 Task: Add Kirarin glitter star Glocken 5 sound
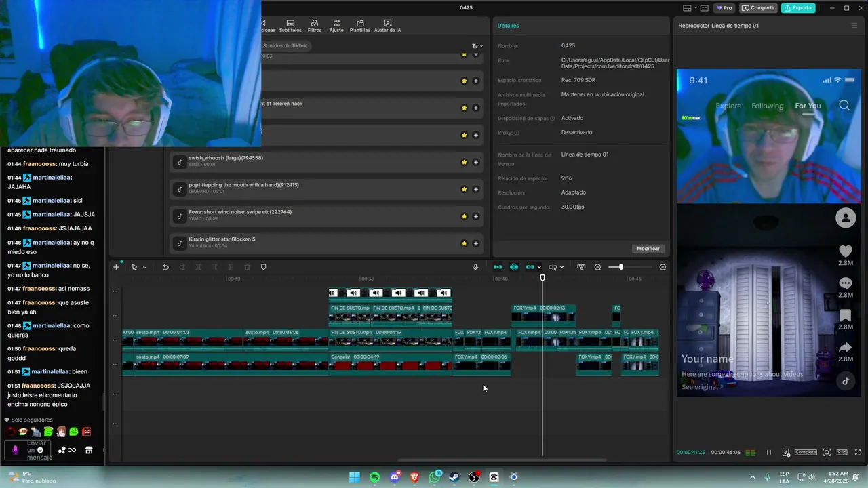point(476,243)
